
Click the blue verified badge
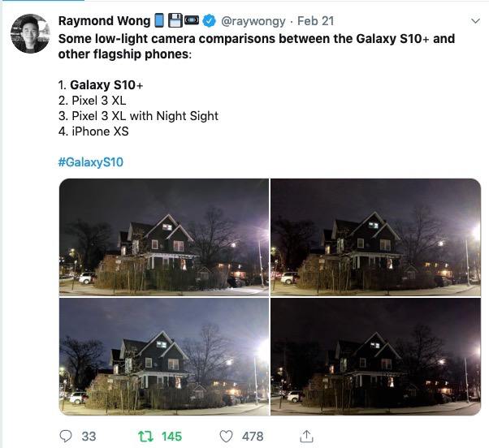209,21
